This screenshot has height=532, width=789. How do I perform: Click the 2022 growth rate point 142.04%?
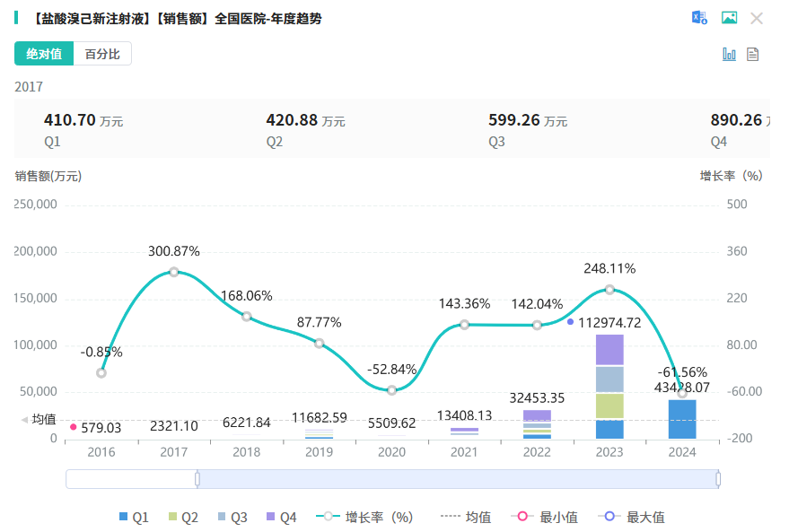coord(537,326)
